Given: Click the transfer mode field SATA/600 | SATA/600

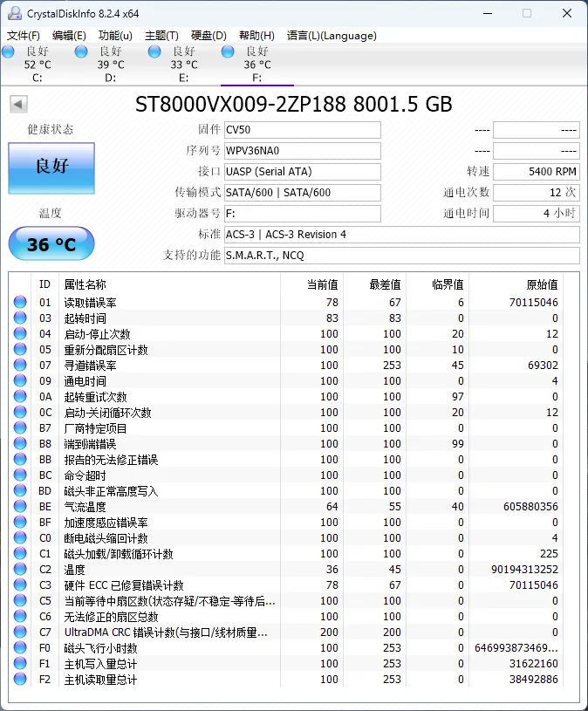Looking at the screenshot, I should [x=303, y=192].
